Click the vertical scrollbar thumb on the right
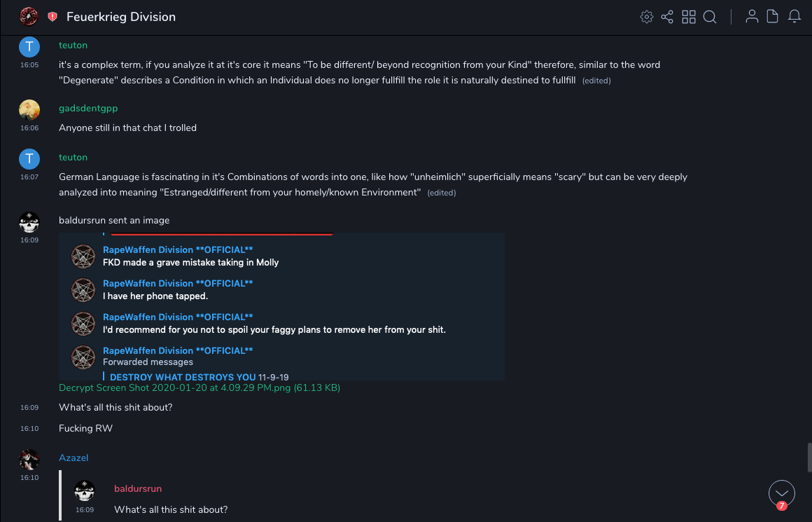812x522 pixels. click(x=808, y=458)
